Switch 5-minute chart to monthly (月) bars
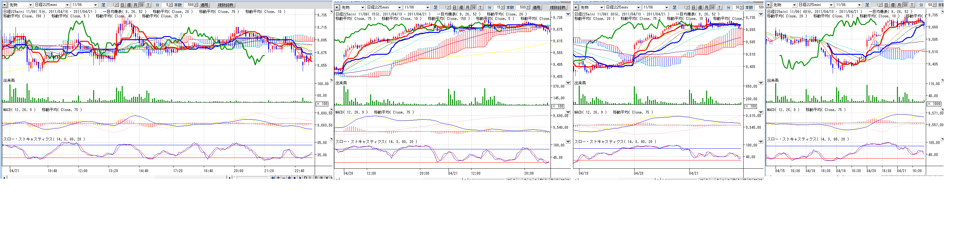Viewport: 980px width, 243px height. tap(135, 5)
